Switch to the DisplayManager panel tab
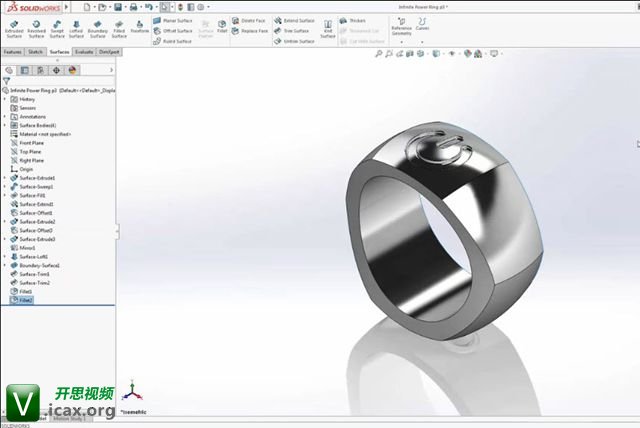The image size is (640, 428). (x=72, y=71)
